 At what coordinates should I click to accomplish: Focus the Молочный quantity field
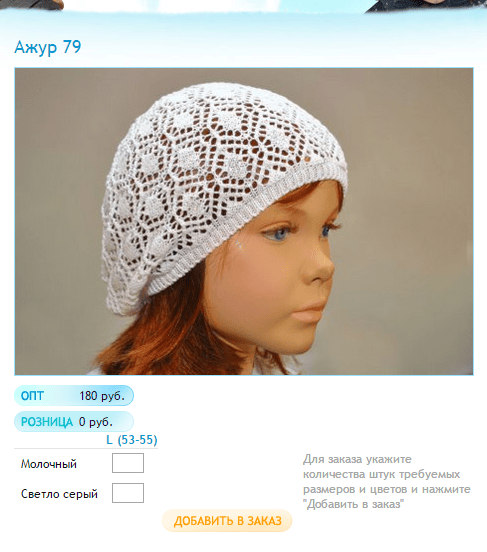128,463
